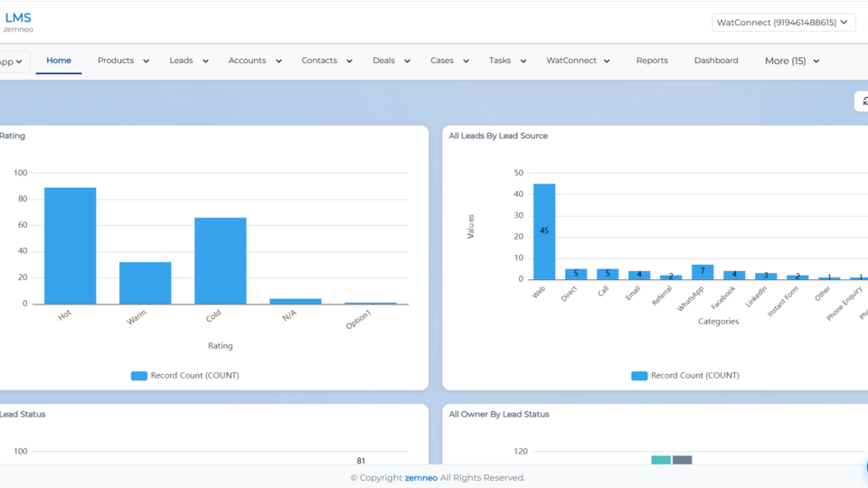The image size is (868, 488).
Task: Open the WatConnect nav tab
Action: coord(571,61)
